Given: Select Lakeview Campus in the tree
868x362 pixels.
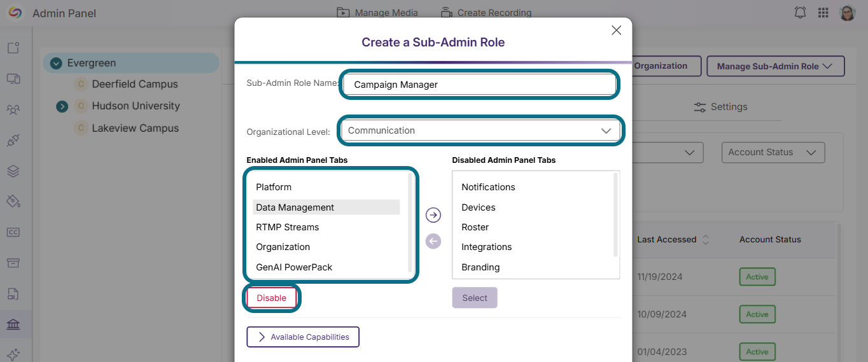Looking at the screenshot, I should 135,128.
